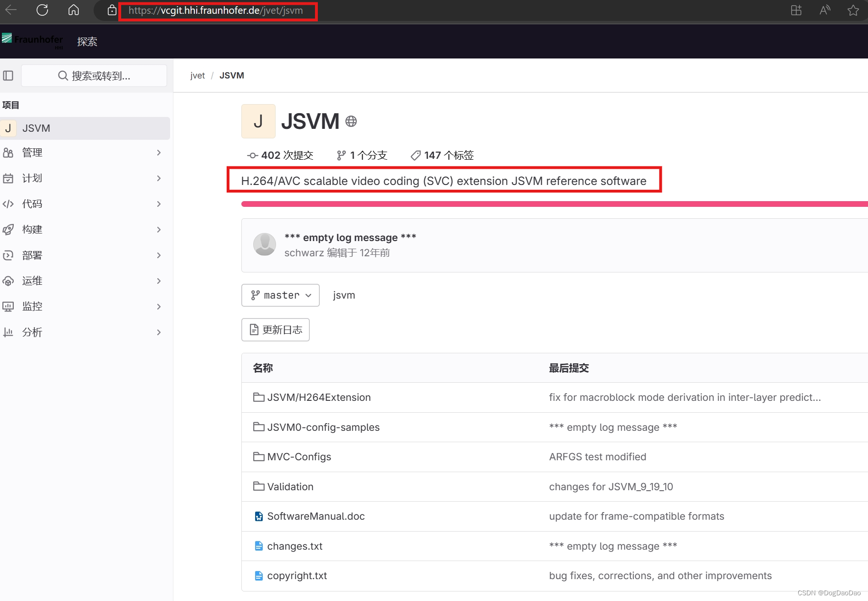Click the 运维 cloud gear icon
Screen dimensions: 868x601
pyautogui.click(x=8, y=281)
